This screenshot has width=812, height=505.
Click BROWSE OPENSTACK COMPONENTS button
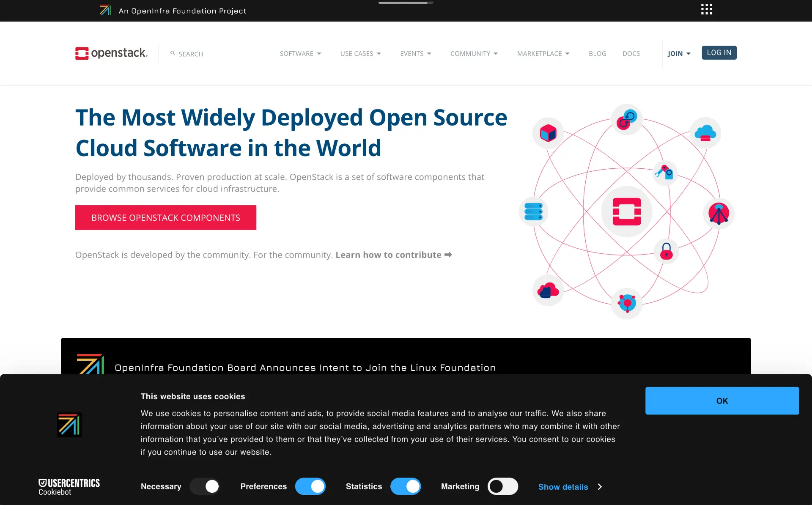[x=165, y=217]
